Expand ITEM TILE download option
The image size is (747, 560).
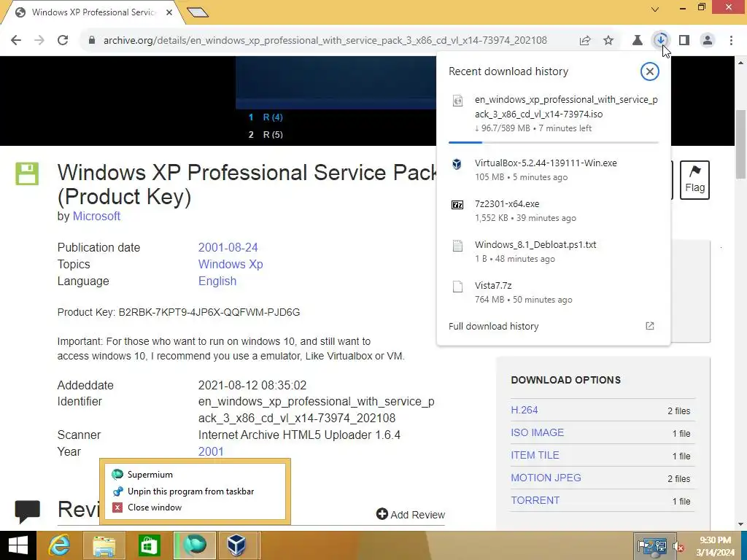(x=535, y=455)
